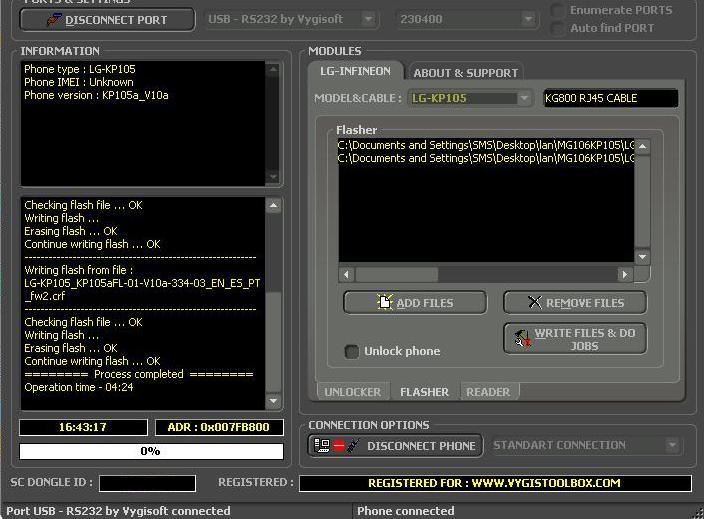The image size is (704, 519).
Task: Click the ADR : 0x007FB800 address display
Action: (219, 427)
